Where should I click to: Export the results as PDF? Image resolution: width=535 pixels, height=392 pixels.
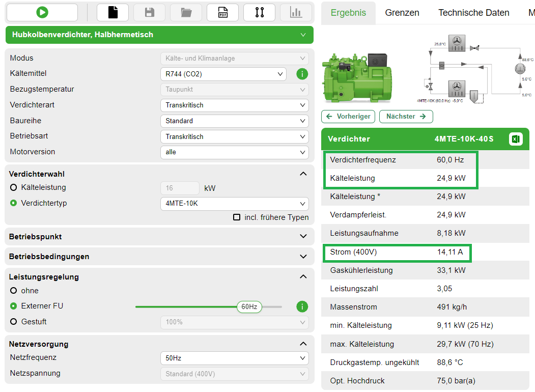222,12
